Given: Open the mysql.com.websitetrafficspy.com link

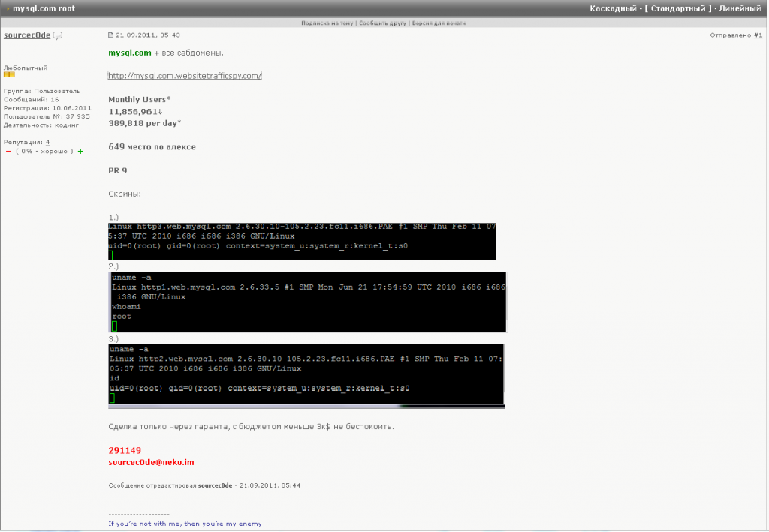Looking at the screenshot, I should tap(184, 75).
